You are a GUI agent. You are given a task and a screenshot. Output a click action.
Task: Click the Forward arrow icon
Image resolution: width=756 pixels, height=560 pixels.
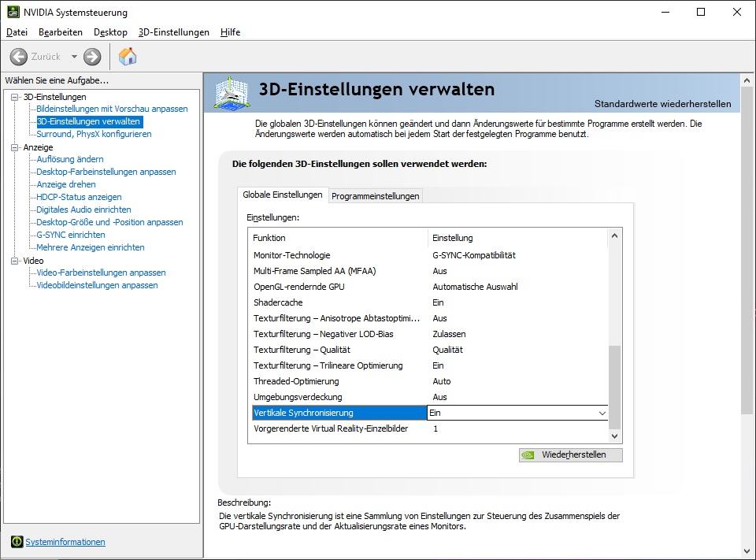[92, 57]
